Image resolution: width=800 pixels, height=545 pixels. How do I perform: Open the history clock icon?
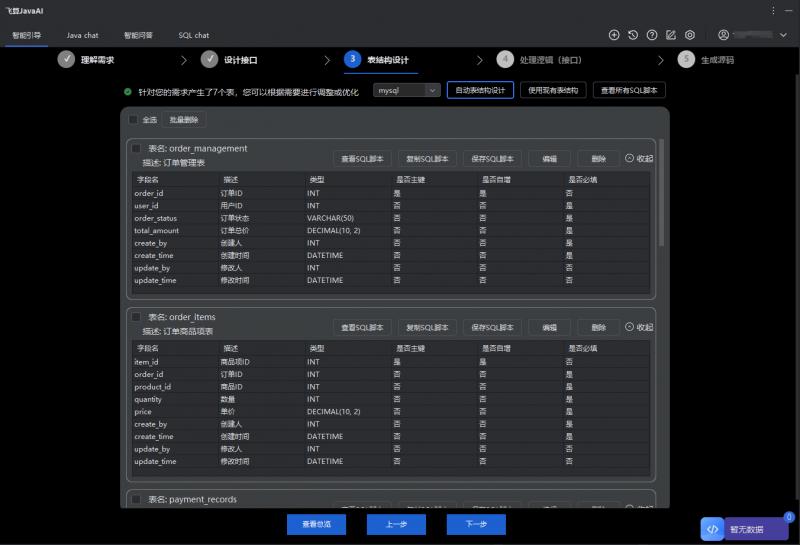(x=633, y=35)
